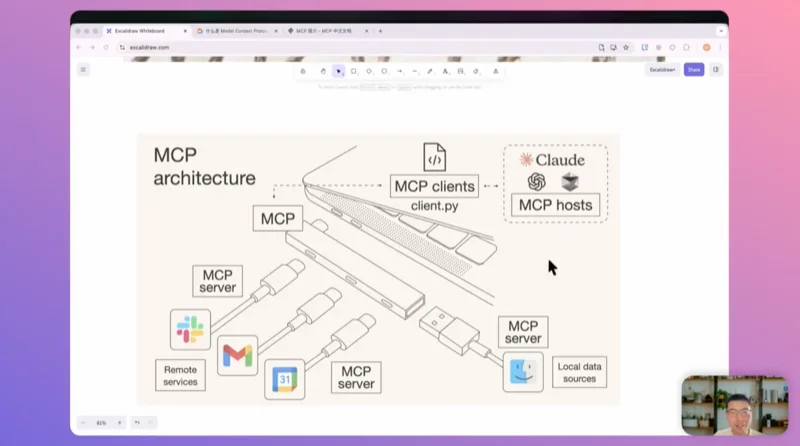Select the Hand panning tool

tap(323, 71)
